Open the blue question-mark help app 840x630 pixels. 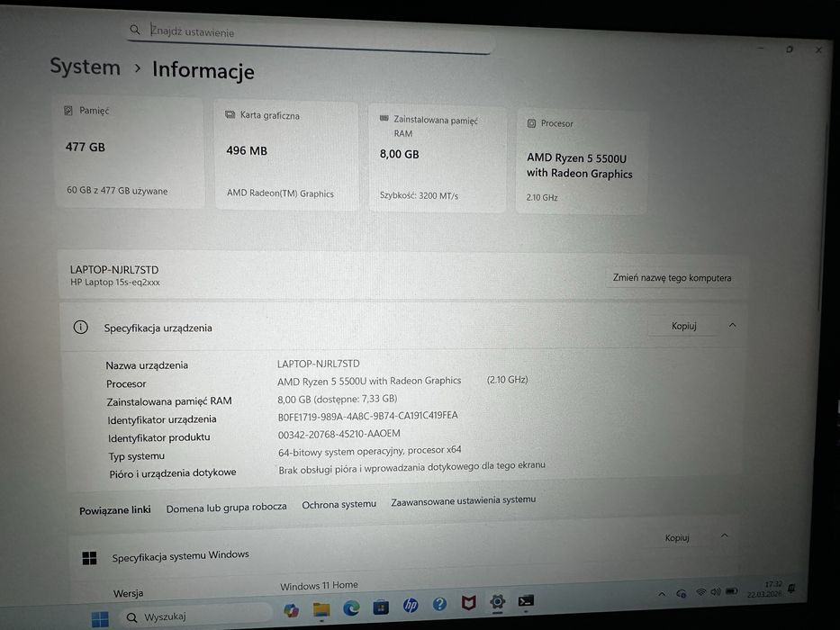click(x=440, y=604)
